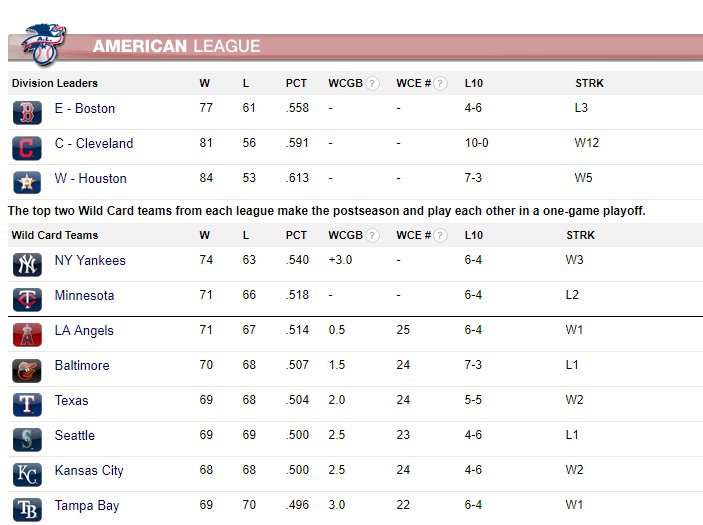703x525 pixels.
Task: Open the Tampa Bay team link
Action: pyautogui.click(x=87, y=505)
